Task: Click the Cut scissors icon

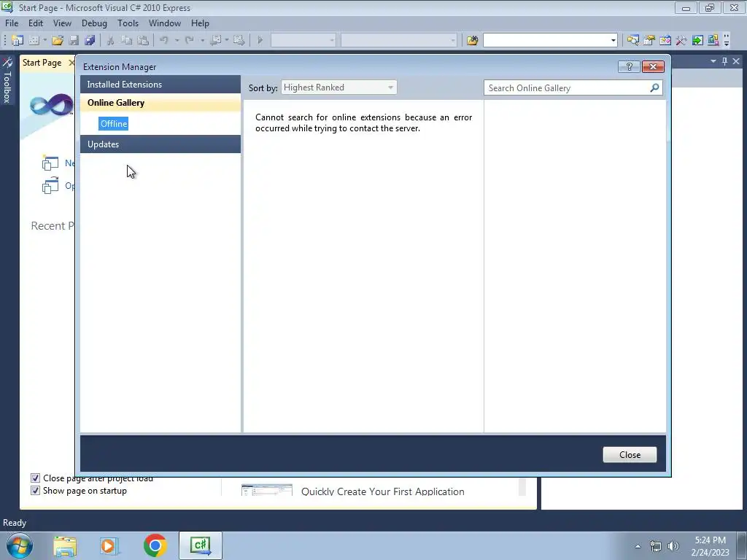Action: (111, 41)
